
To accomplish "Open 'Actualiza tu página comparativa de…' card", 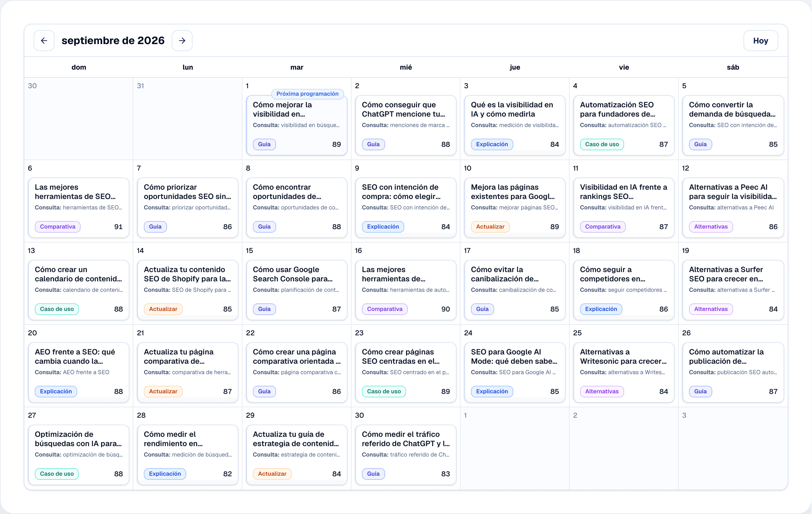I will pyautogui.click(x=188, y=372).
